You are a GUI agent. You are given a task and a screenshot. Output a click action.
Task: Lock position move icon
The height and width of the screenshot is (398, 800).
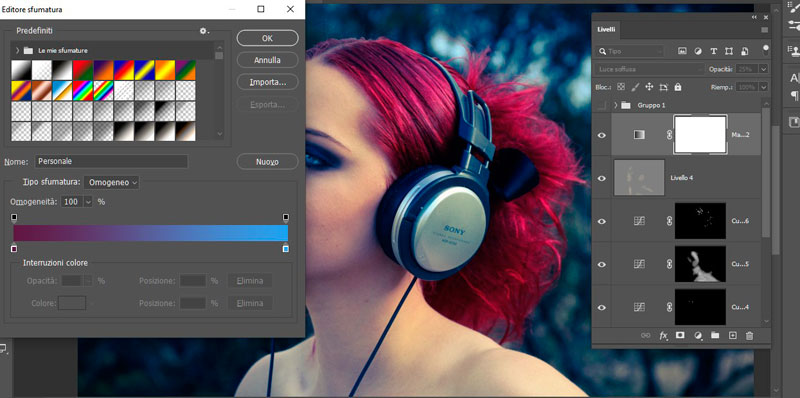point(649,87)
